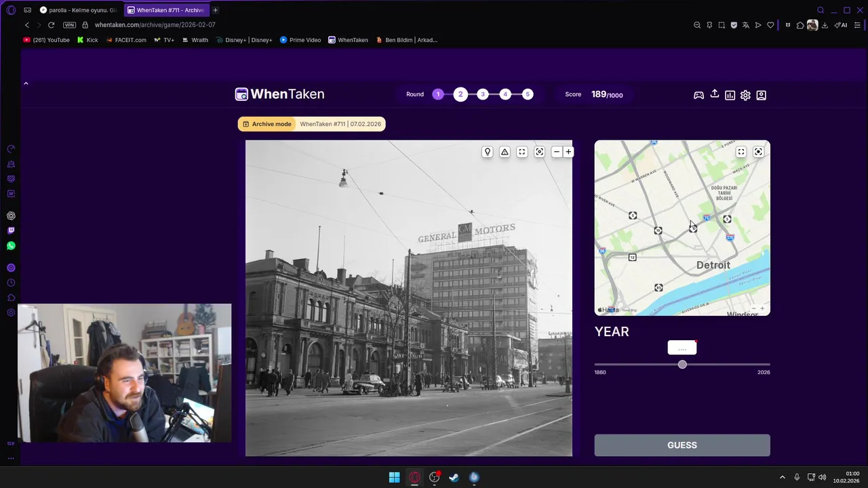This screenshot has height=488, width=868.
Task: Open History clock in Opera sidebar
Action: click(11, 283)
